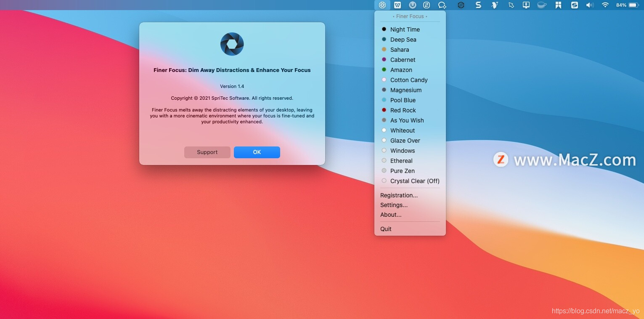Click the copyright SpriTec Software line

coord(232,98)
